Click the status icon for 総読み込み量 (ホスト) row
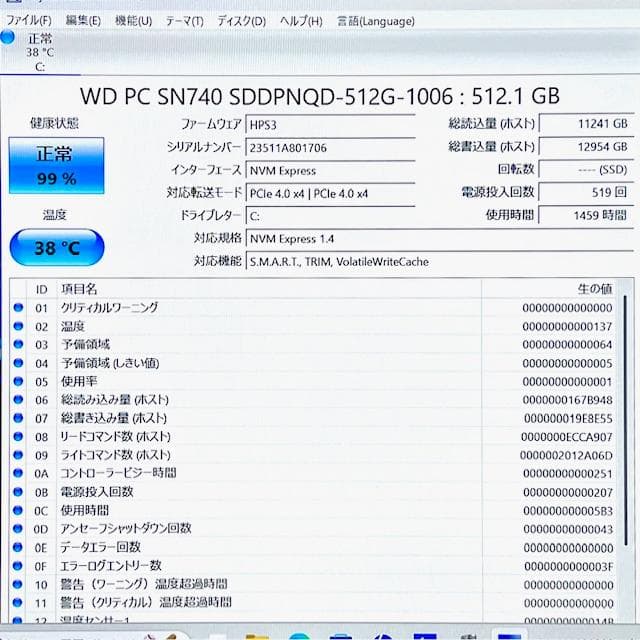This screenshot has width=640, height=640. coord(18,399)
